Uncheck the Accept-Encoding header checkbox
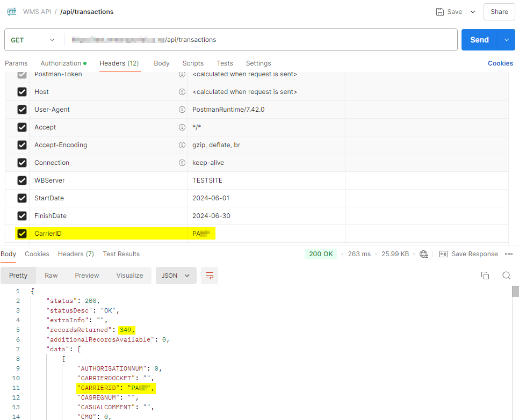 (22, 145)
